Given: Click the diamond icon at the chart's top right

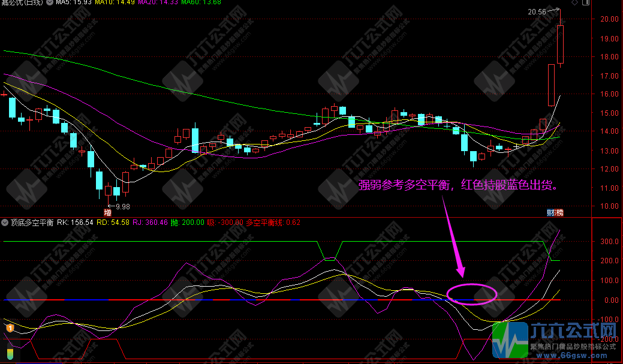Looking at the screenshot, I should coord(574,2).
